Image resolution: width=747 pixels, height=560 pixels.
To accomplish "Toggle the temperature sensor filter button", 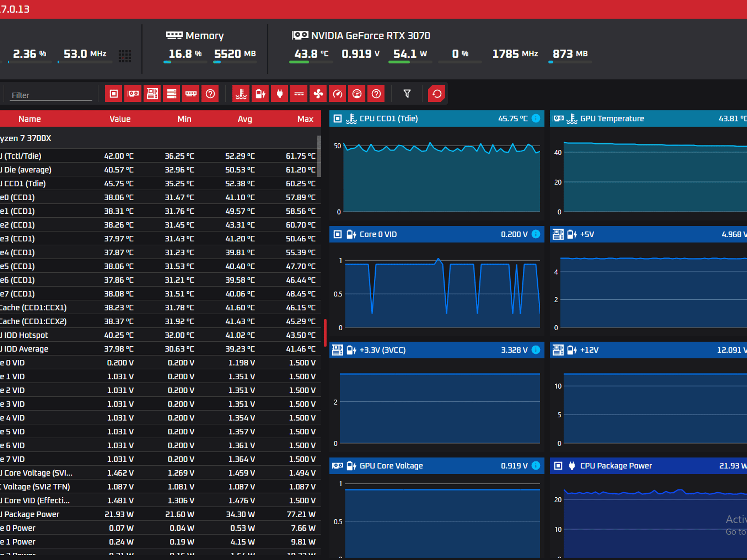I will pos(241,94).
